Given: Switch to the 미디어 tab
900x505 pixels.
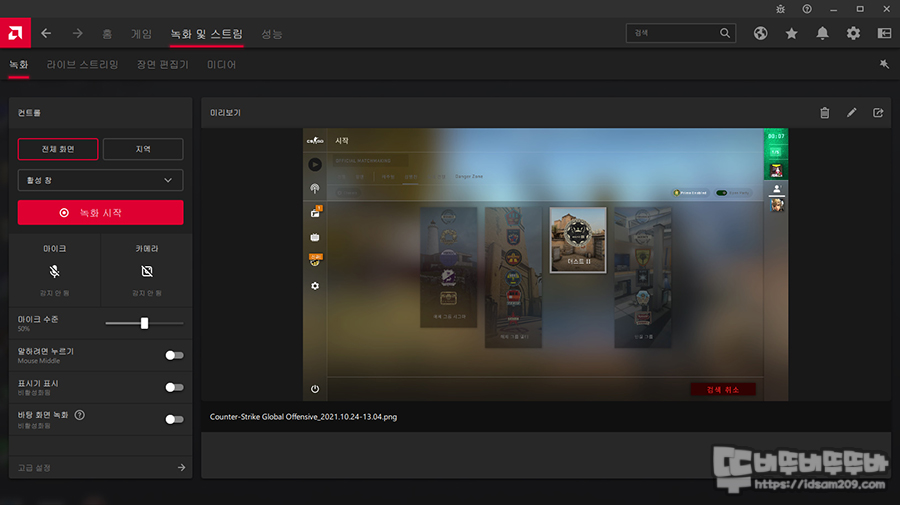Looking at the screenshot, I should click(222, 64).
